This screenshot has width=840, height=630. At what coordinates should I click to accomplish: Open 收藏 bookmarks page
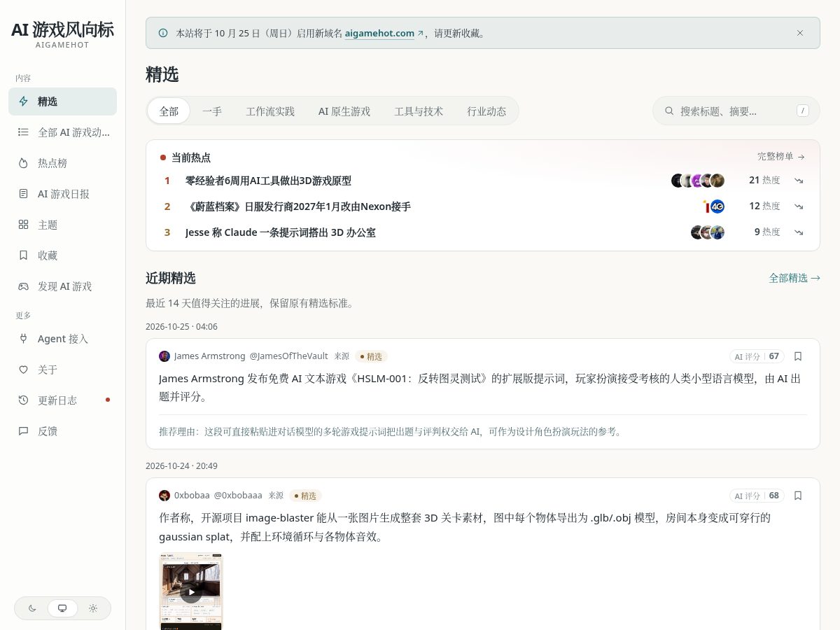62,255
